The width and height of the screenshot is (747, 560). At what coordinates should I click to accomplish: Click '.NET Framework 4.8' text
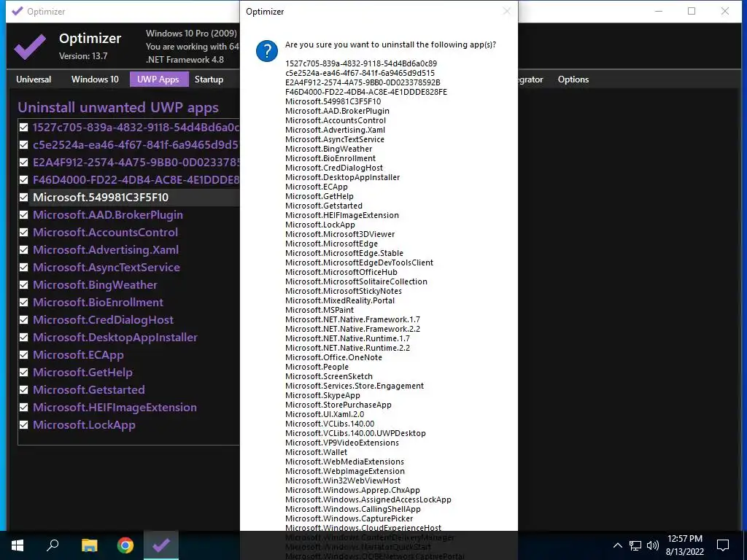(x=185, y=60)
